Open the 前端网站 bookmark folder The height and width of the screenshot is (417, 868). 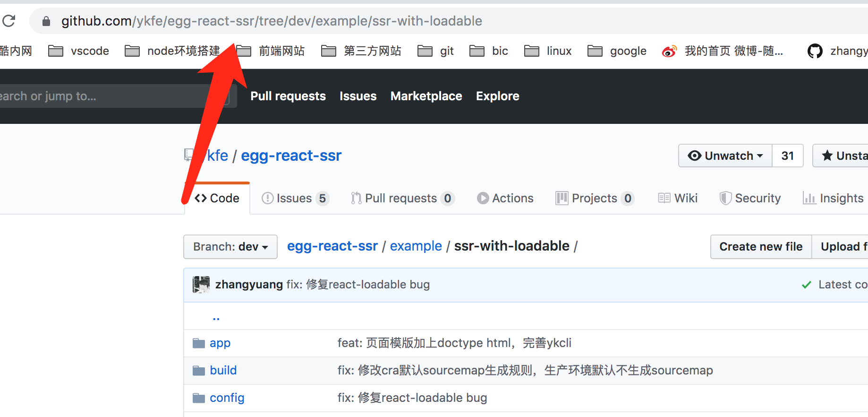271,51
